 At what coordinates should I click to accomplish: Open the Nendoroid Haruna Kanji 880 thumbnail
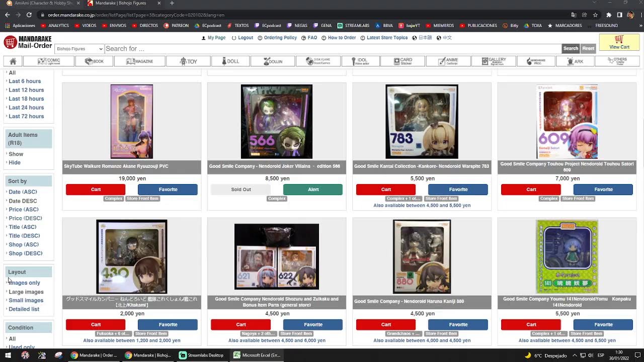click(422, 256)
